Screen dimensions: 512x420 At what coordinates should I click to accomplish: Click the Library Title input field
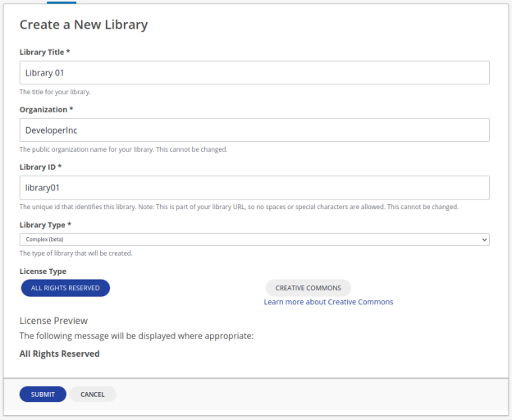point(254,72)
